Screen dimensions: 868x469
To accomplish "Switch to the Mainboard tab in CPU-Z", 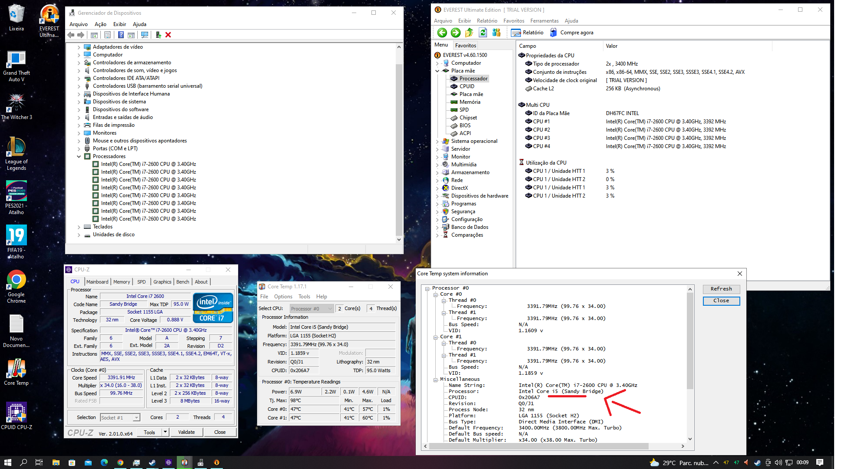I will (97, 282).
